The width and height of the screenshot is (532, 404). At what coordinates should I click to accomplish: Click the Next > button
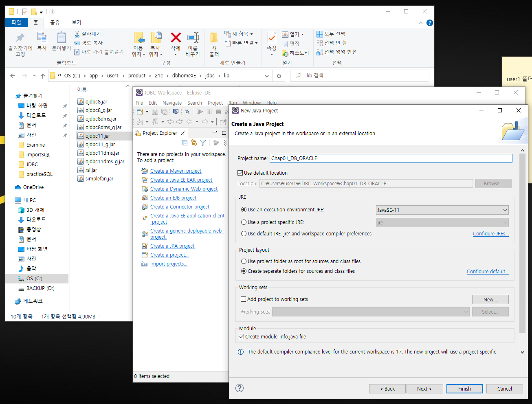(424, 389)
